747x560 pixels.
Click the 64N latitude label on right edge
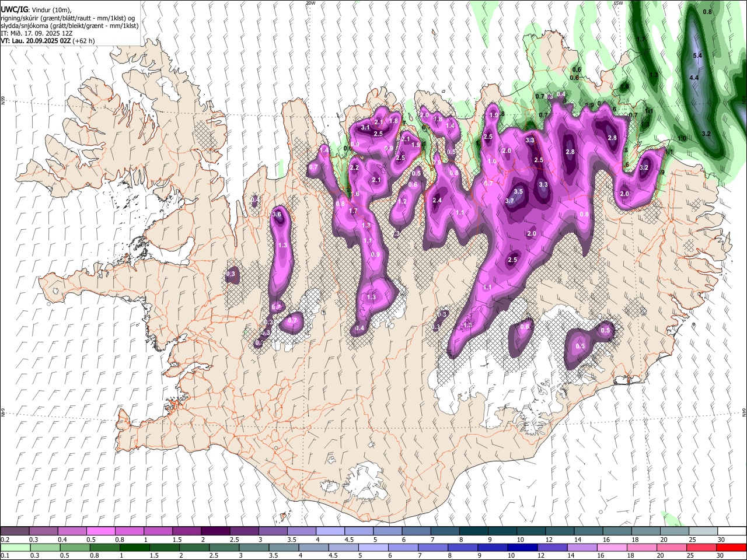click(744, 411)
